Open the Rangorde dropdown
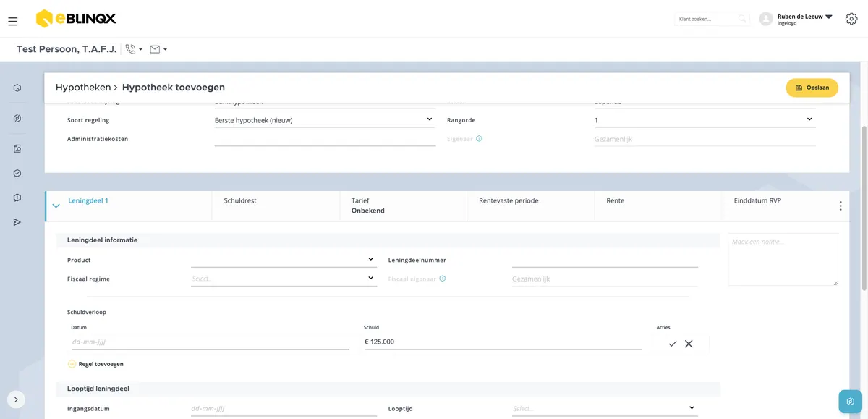 point(705,119)
